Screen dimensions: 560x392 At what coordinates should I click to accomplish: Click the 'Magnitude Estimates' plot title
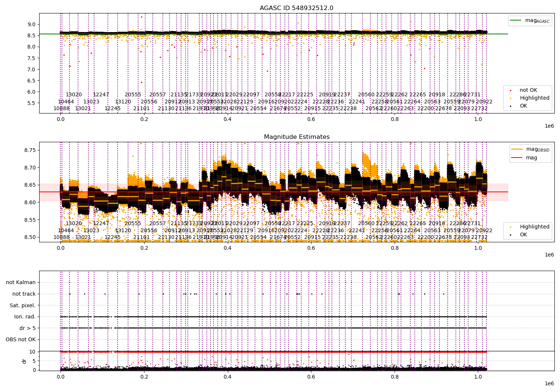[296, 137]
